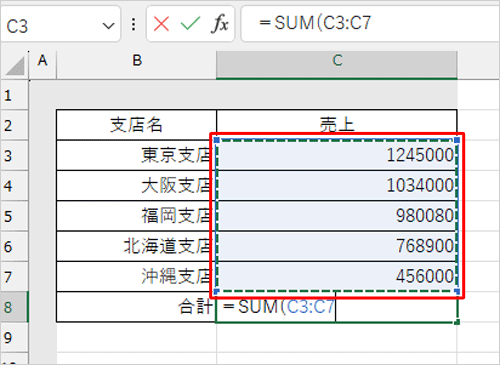This screenshot has height=365, width=500.
Task: Select row 4 header
Action: pyautogui.click(x=14, y=186)
